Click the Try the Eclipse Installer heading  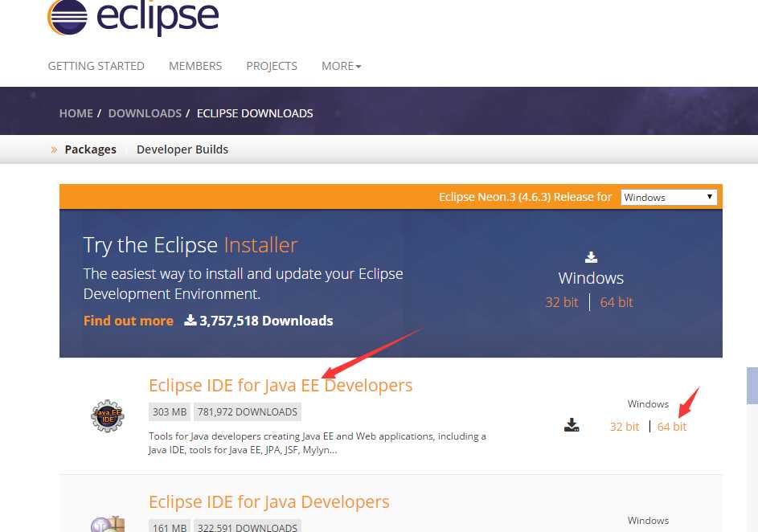pyautogui.click(x=191, y=245)
